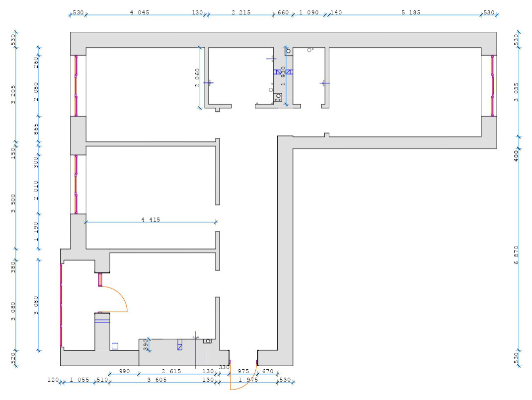The width and height of the screenshot is (532, 400).
Task: Click the tall window in lower-left room
Action: click(x=61, y=305)
